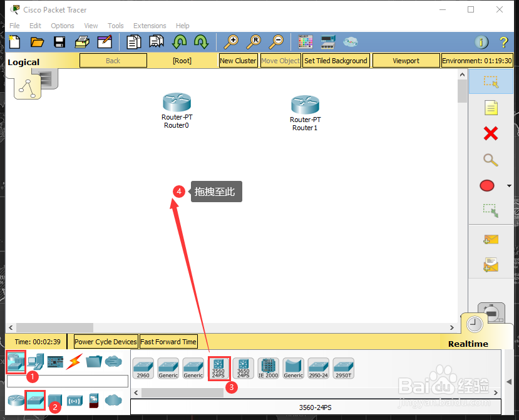Open the File menu
The image size is (519, 420).
pyautogui.click(x=14, y=26)
